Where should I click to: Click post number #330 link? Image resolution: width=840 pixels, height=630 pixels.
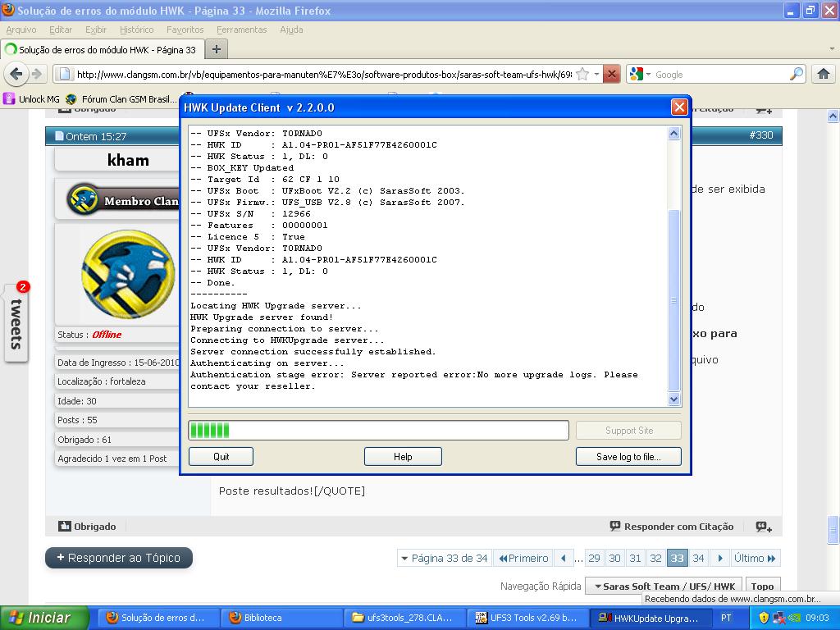point(760,135)
